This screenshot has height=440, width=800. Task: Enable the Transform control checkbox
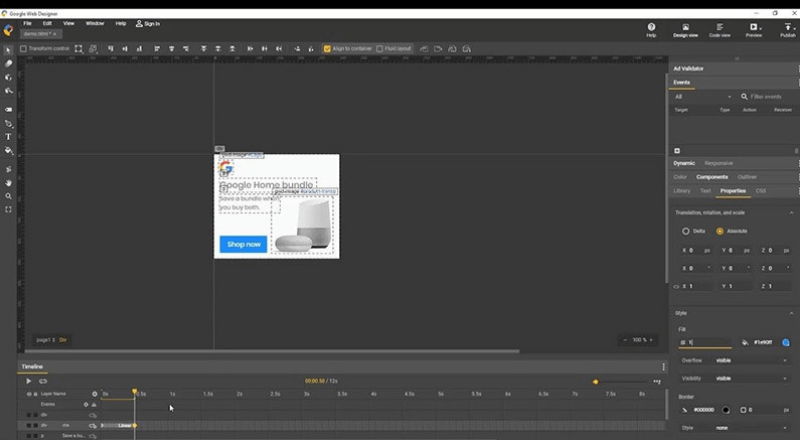tap(23, 49)
